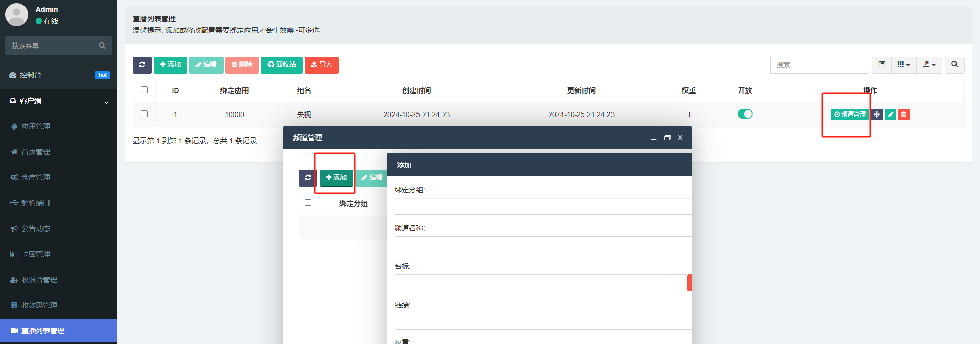Click the 回收站 recycle bin button

click(282, 65)
